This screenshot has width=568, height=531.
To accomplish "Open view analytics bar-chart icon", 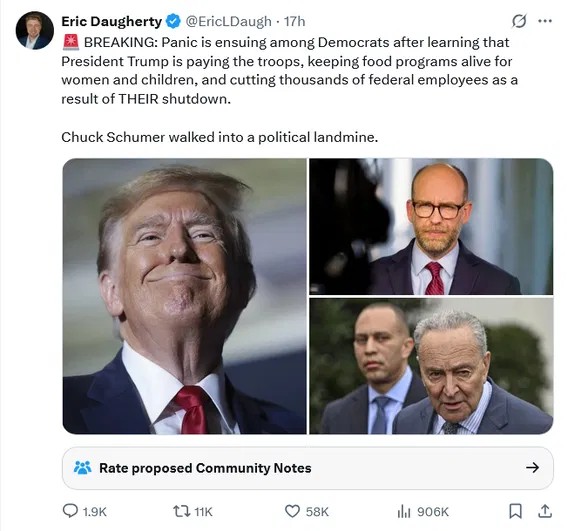I will [x=404, y=511].
